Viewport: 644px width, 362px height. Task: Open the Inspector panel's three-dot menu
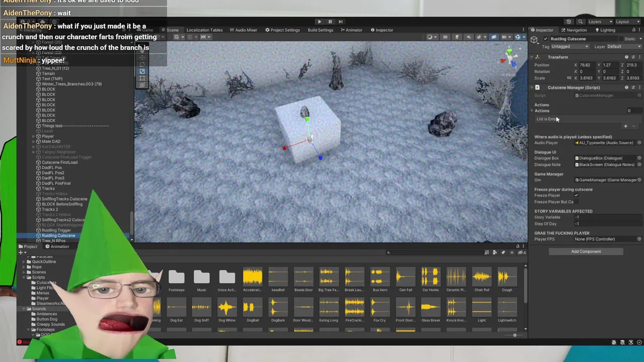coord(640,30)
